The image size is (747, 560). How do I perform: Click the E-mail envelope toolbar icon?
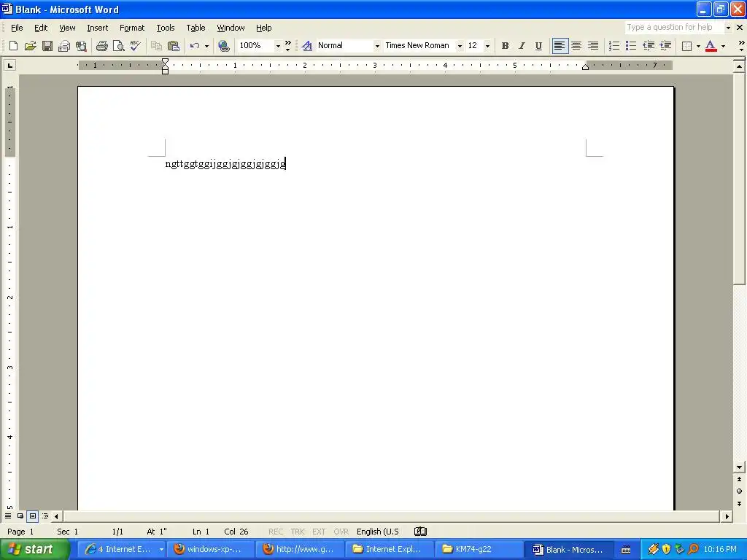(64, 46)
